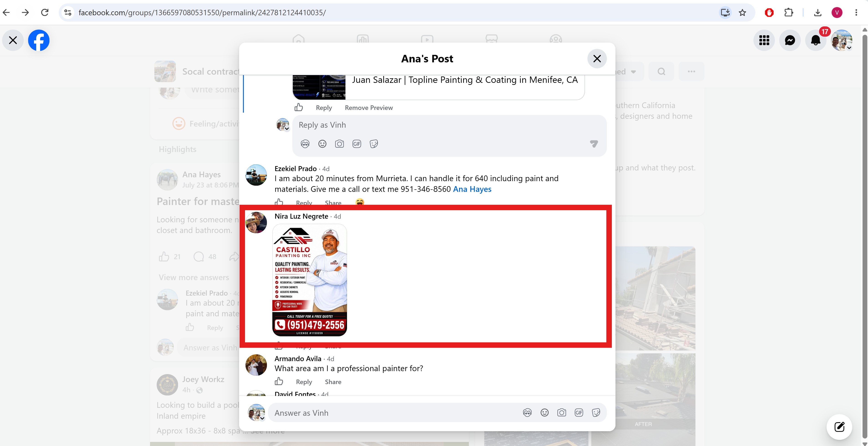Reply to Armando Avila's comment
The image size is (868, 446).
pos(304,382)
